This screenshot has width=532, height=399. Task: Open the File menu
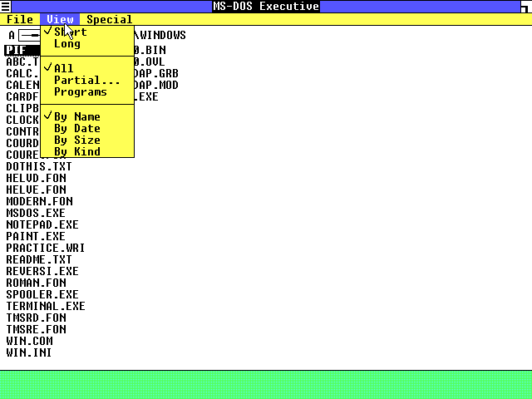click(20, 19)
